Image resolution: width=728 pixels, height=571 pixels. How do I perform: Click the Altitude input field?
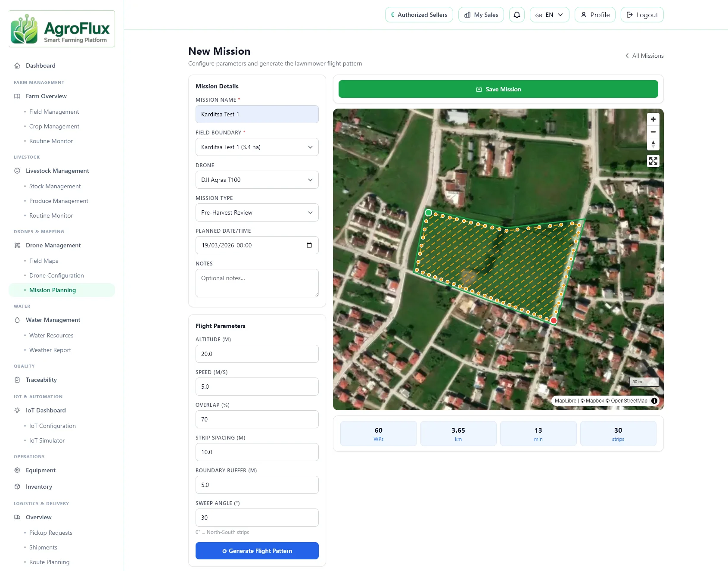coord(257,354)
